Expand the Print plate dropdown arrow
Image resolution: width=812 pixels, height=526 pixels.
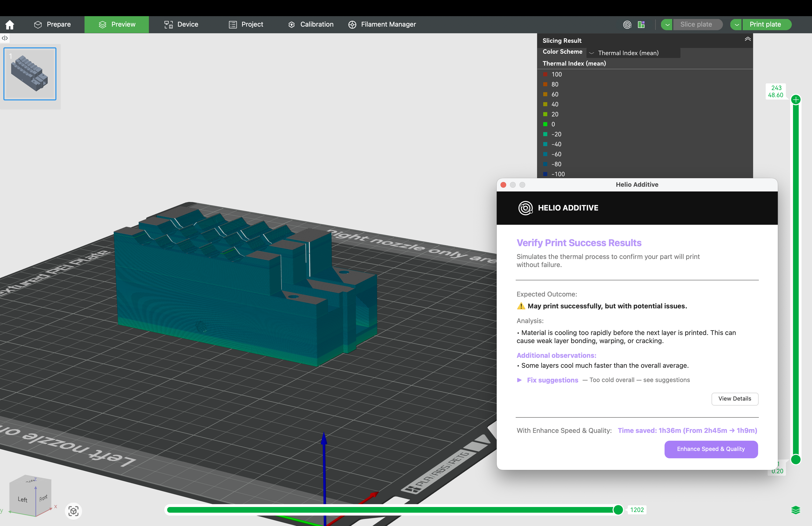pos(736,24)
